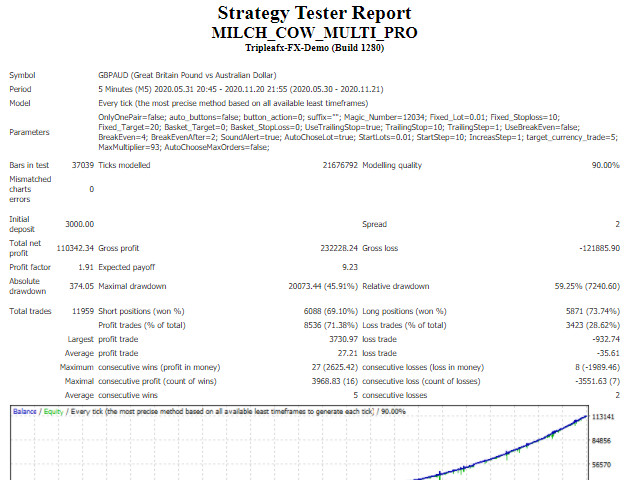Click the consecutive profit value 3968.83 (16)

pyautogui.click(x=335, y=381)
